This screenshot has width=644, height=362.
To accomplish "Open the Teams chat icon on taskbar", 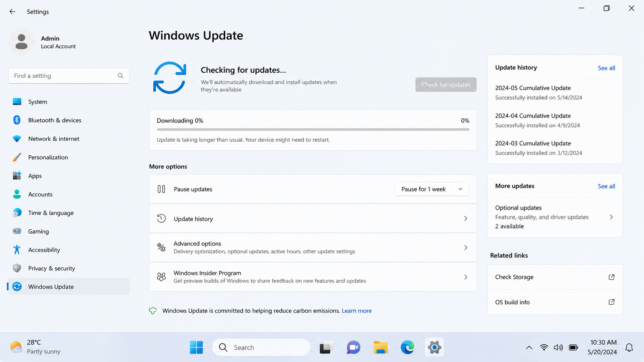I will coord(353,347).
